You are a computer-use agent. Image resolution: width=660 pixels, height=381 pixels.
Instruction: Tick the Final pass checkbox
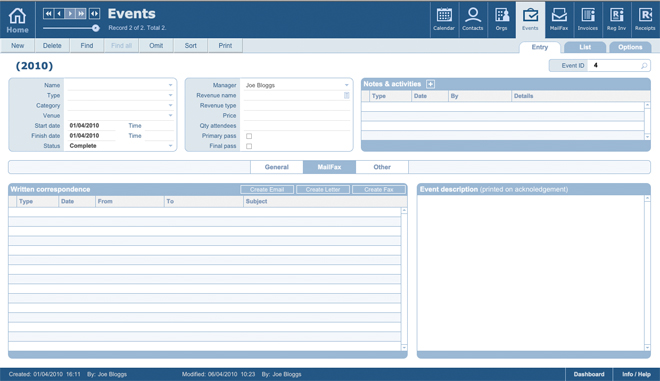pos(249,146)
